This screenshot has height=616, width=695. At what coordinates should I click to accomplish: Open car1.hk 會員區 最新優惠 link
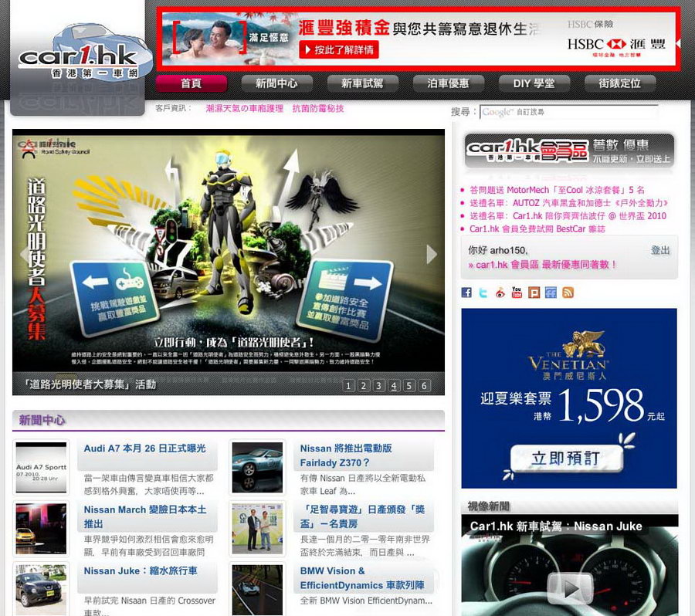tap(542, 265)
